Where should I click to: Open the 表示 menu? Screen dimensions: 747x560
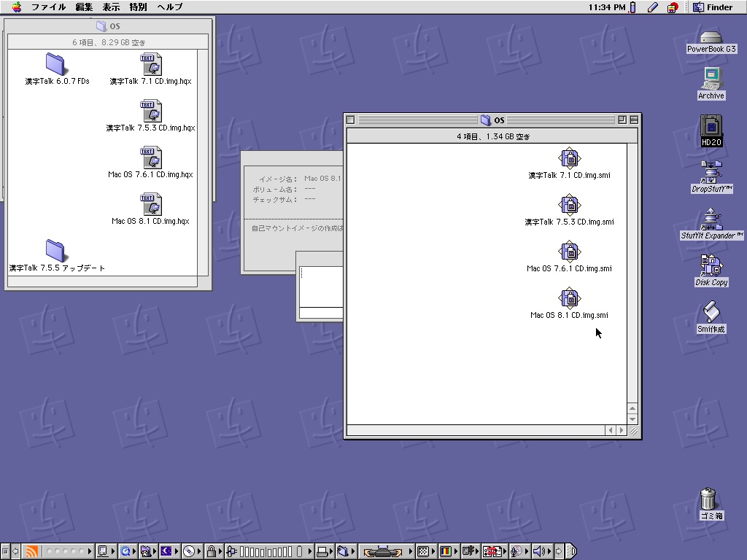111,7
